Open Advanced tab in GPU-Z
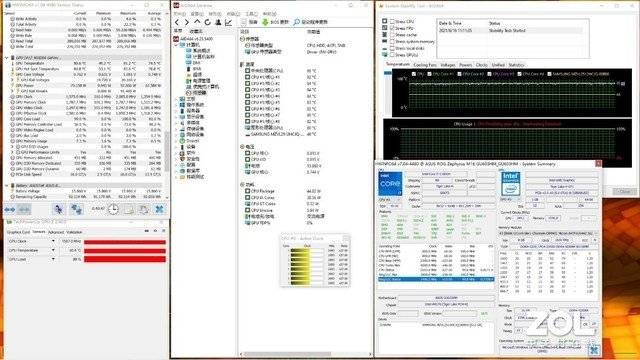The image size is (640, 360). click(56, 232)
